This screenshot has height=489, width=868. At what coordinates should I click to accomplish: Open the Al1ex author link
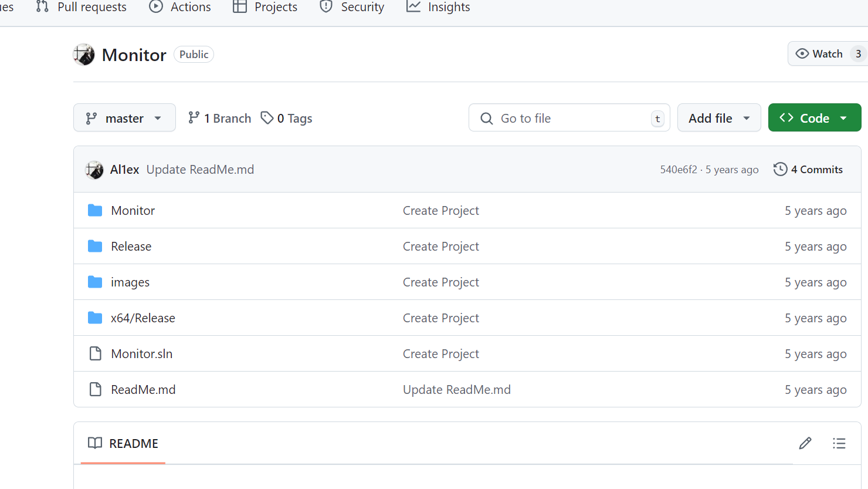(x=125, y=170)
